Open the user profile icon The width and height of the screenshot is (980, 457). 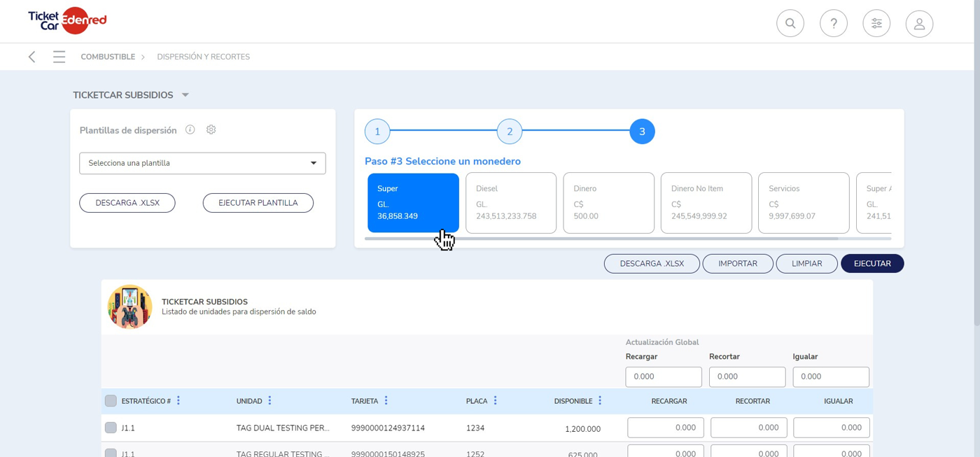pos(919,24)
